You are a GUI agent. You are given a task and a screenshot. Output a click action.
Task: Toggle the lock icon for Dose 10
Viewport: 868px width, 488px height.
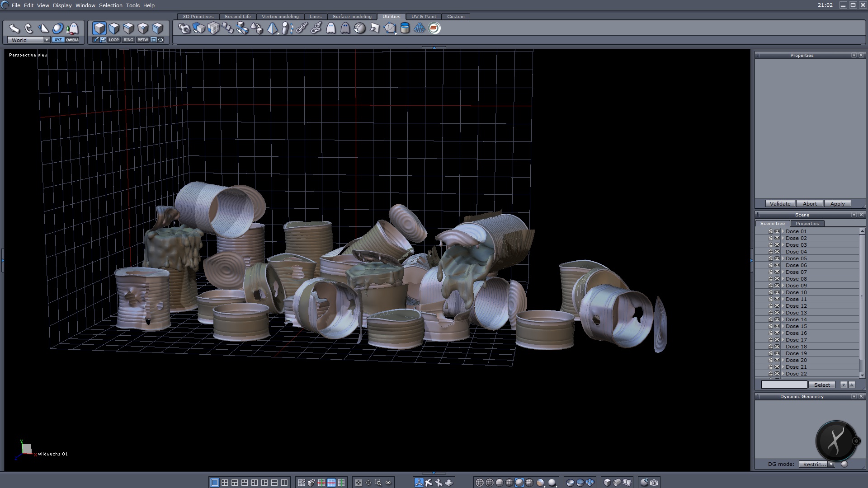[771, 292]
